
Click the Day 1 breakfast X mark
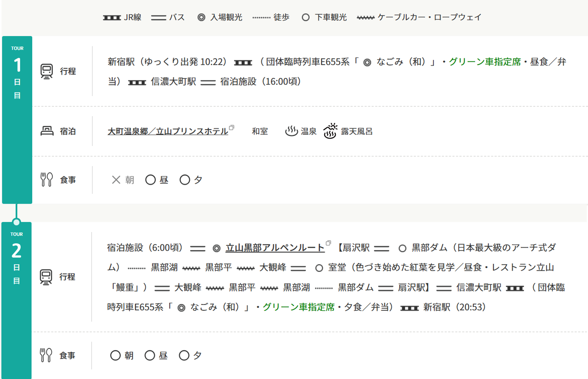116,180
